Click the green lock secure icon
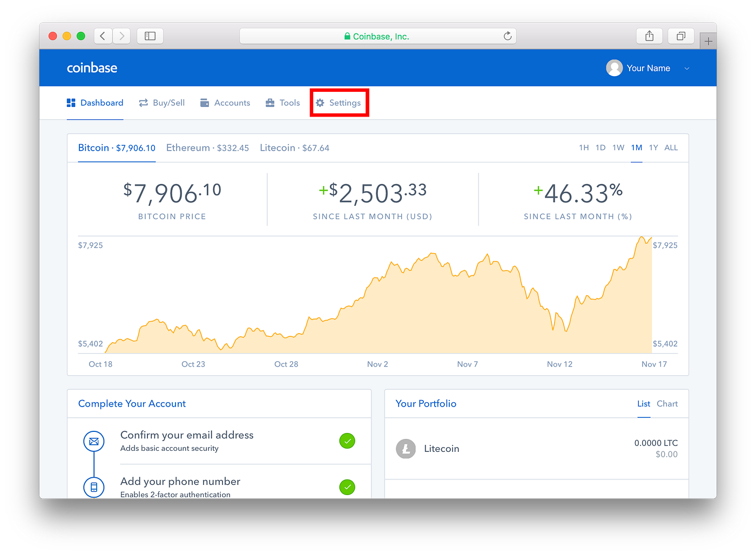The width and height of the screenshot is (756, 555). [347, 36]
